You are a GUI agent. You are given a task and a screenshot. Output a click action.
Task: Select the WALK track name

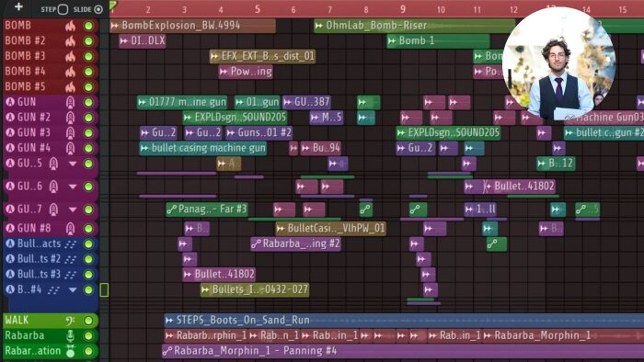(x=17, y=320)
